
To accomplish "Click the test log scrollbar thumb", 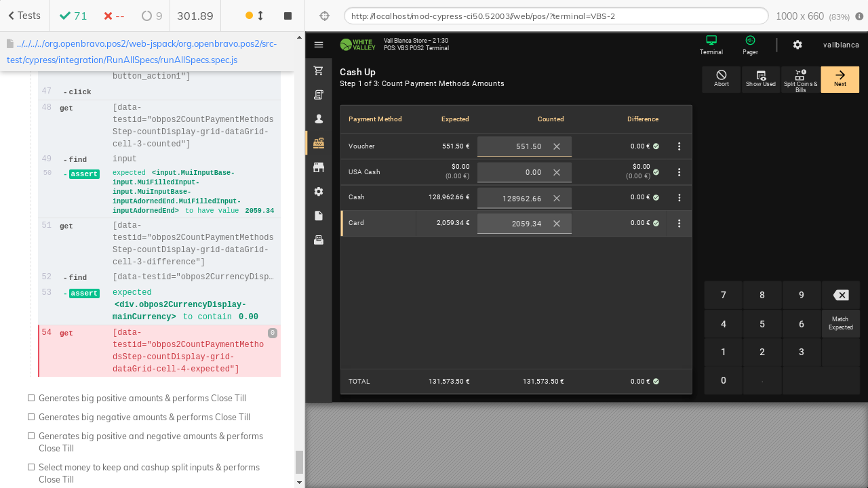I will (299, 462).
